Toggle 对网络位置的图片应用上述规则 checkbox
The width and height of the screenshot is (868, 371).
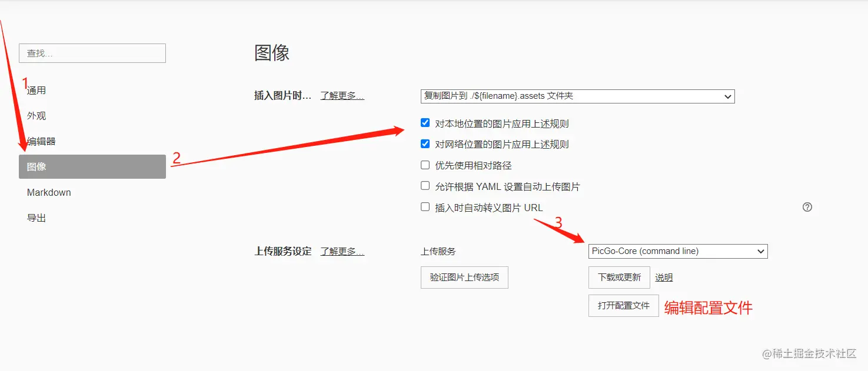(x=425, y=143)
